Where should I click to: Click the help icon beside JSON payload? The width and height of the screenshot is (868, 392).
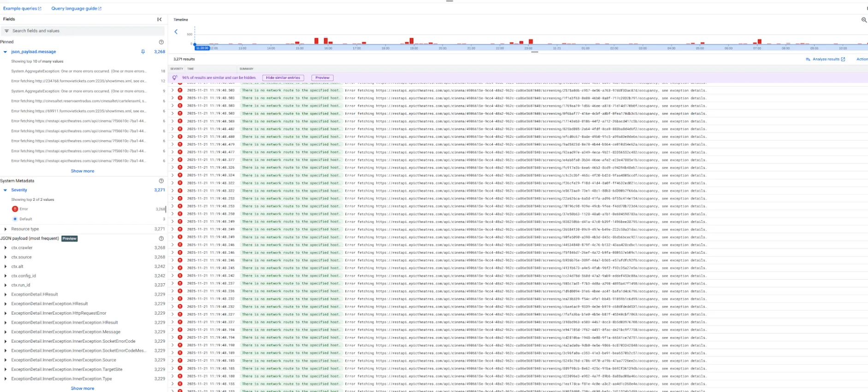point(161,239)
